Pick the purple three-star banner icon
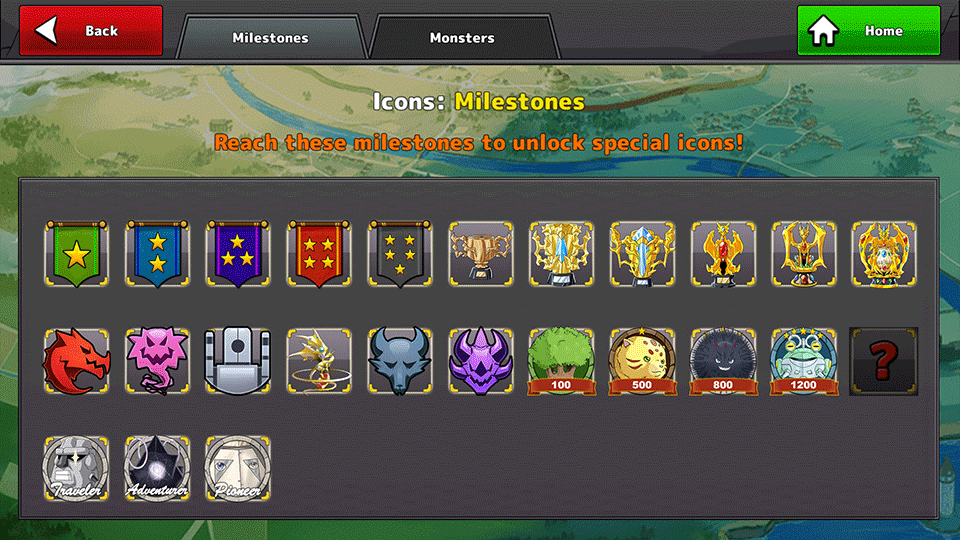The height and width of the screenshot is (540, 960). click(238, 254)
